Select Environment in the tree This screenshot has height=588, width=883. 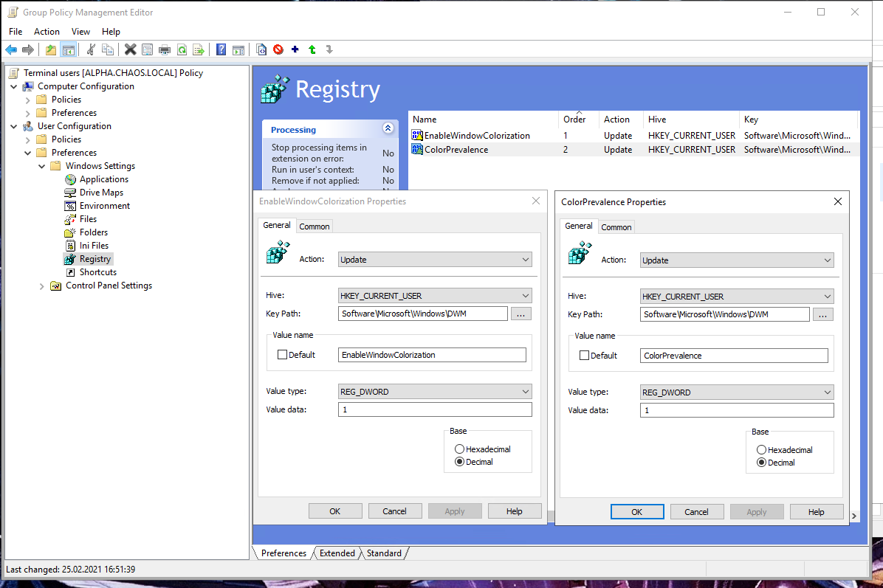tap(104, 205)
